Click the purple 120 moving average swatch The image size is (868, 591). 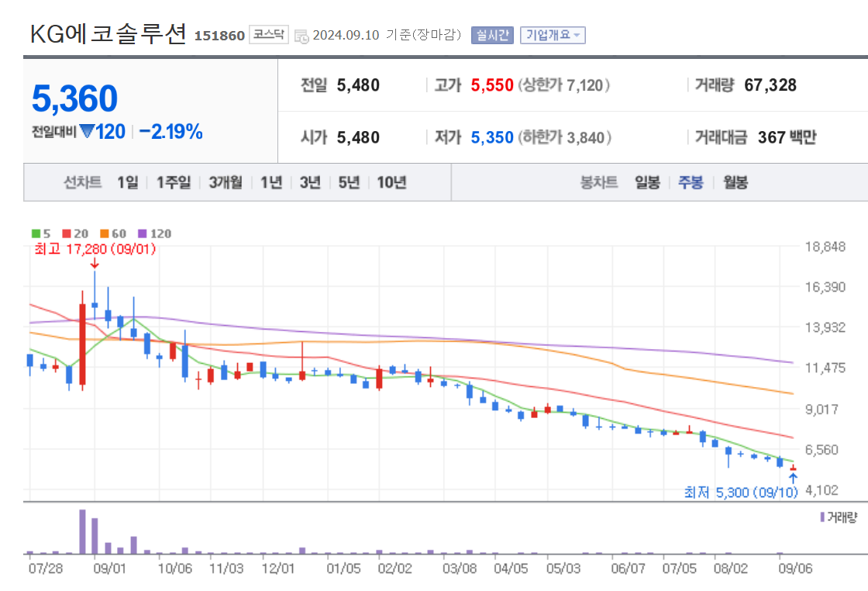click(x=143, y=233)
